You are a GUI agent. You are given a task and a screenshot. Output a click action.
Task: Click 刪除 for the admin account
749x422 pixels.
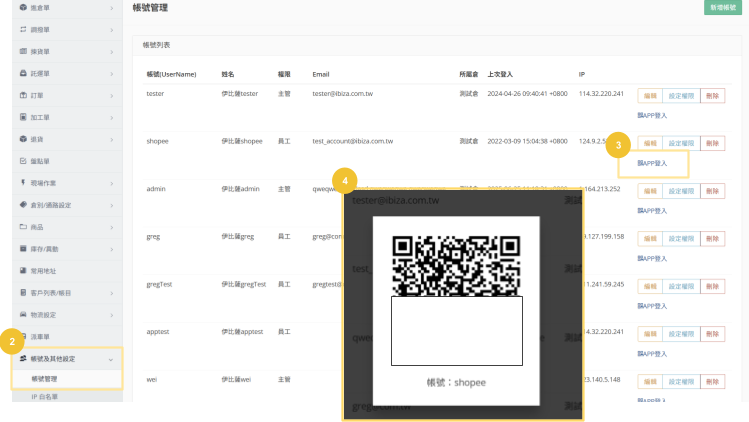click(713, 191)
